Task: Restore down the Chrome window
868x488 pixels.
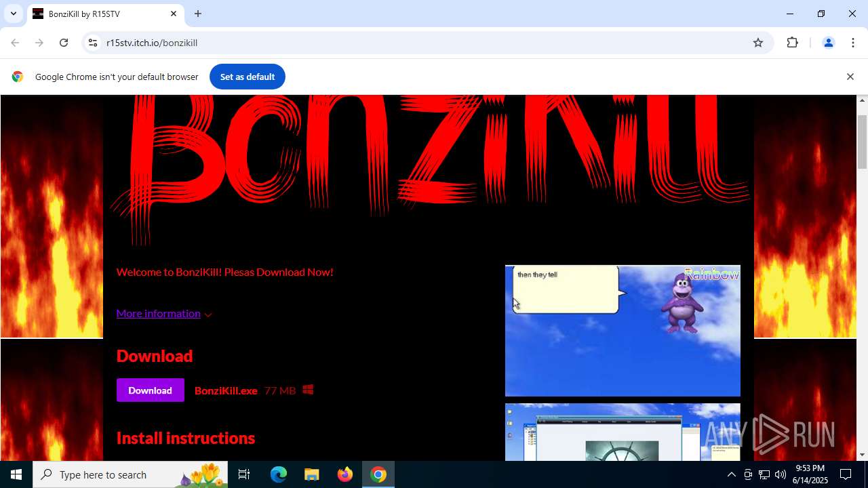Action: click(x=821, y=14)
